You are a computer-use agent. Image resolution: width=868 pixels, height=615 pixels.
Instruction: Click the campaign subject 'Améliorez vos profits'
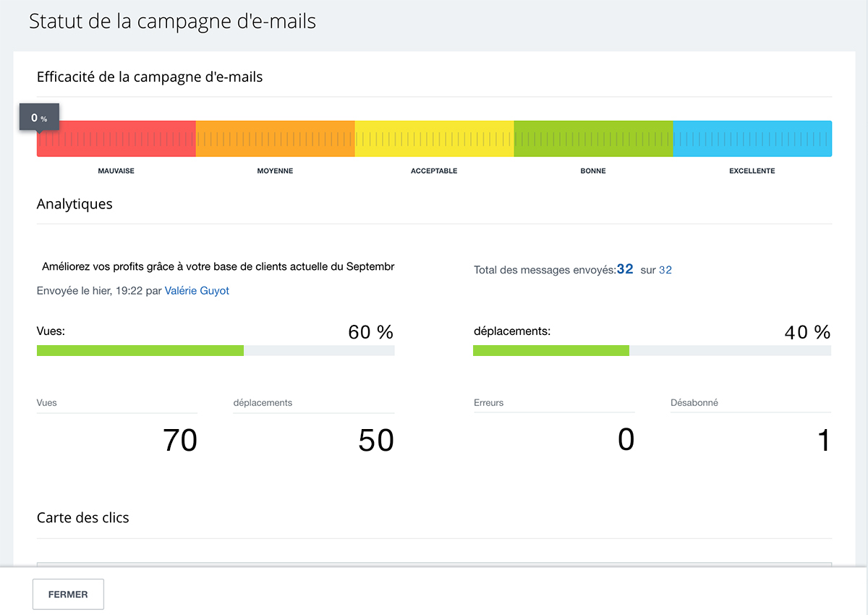[x=218, y=266]
